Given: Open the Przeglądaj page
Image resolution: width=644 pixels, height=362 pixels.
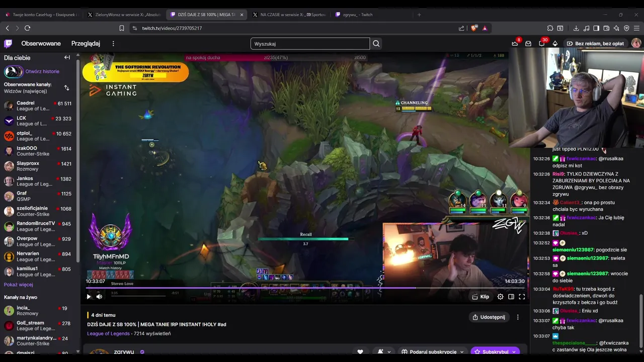Looking at the screenshot, I should coord(86,44).
